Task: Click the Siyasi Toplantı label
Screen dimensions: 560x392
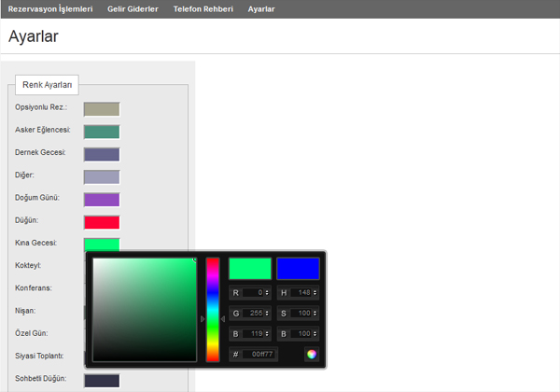Action: [x=39, y=356]
